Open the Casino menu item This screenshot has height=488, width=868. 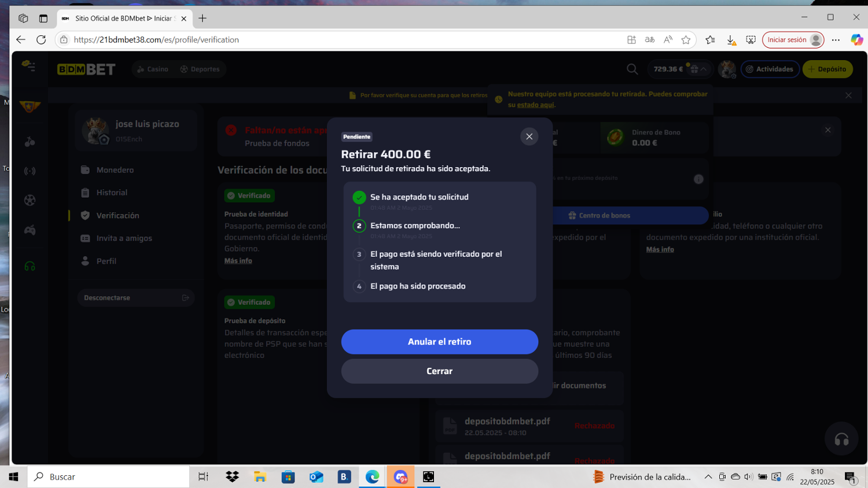[x=153, y=69]
